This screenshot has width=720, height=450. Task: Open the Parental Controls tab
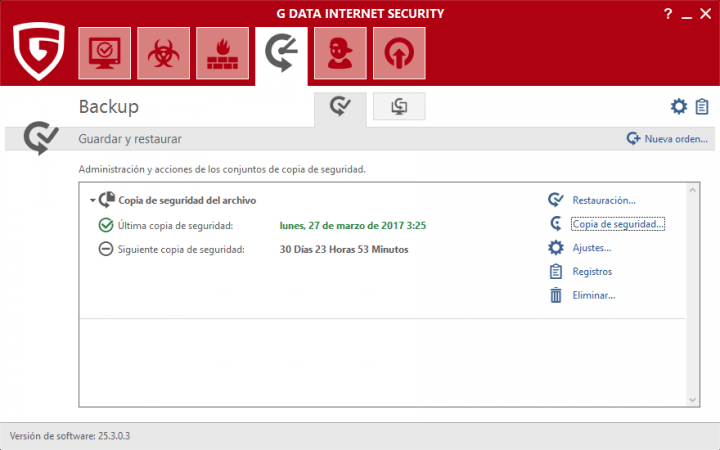point(340,53)
